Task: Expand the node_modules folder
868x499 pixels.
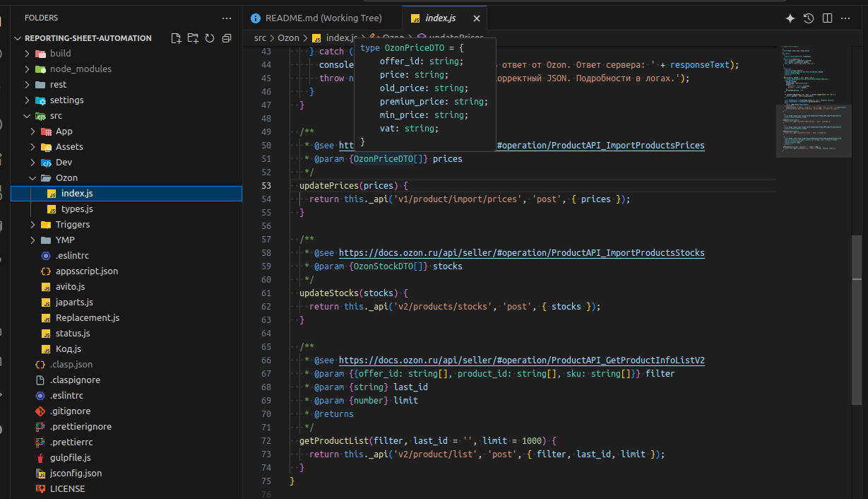Action: coord(28,69)
